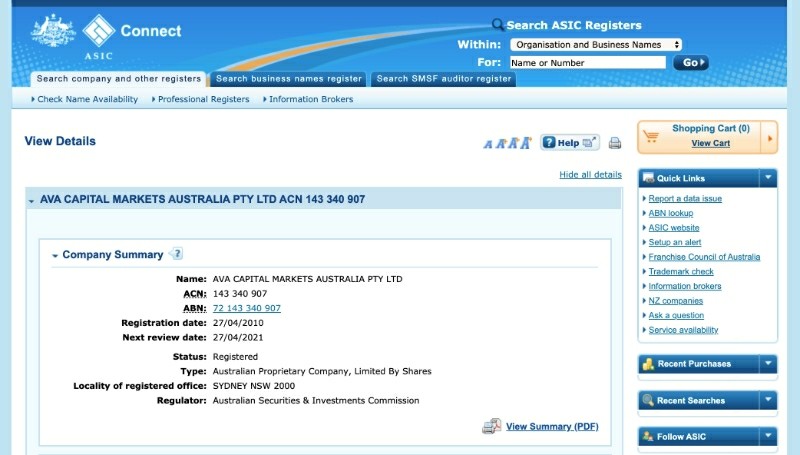Image resolution: width=800 pixels, height=455 pixels.
Task: Open the ASIC website quick link
Action: point(673,228)
